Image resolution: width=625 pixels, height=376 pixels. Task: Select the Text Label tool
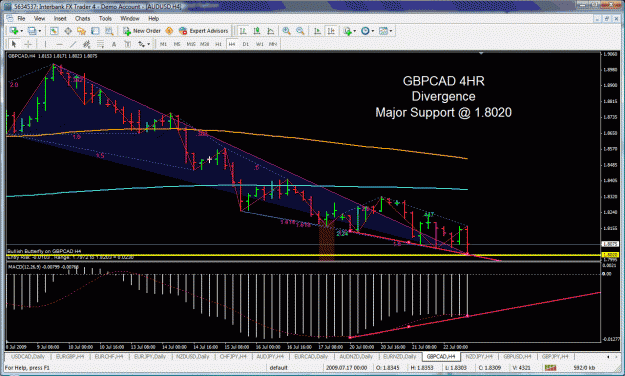tap(128, 44)
